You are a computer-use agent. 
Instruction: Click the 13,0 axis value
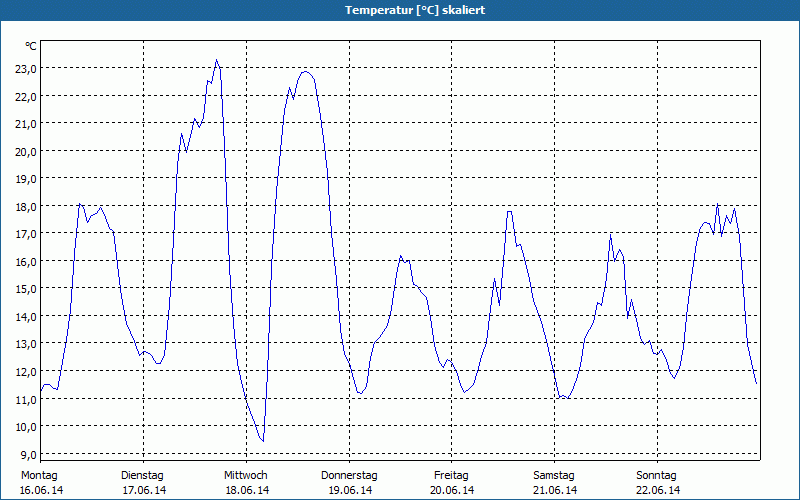coord(26,344)
